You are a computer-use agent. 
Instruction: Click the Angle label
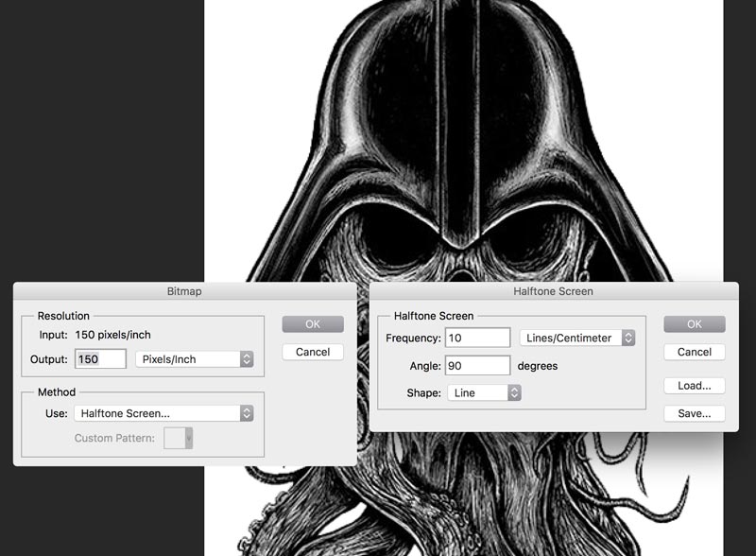(425, 366)
